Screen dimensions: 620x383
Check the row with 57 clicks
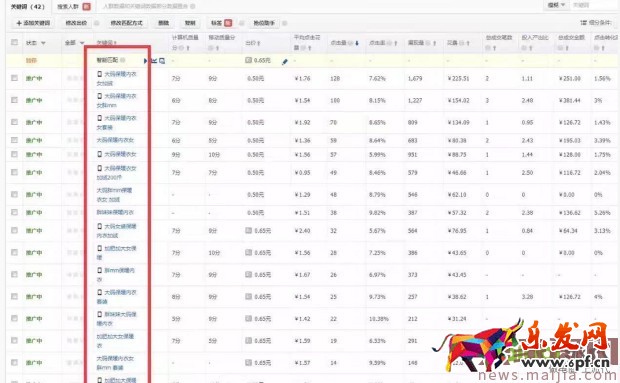(x=15, y=154)
